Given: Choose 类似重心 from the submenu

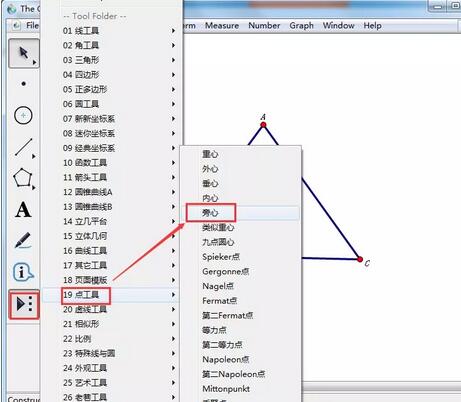Looking at the screenshot, I should coord(240,228).
